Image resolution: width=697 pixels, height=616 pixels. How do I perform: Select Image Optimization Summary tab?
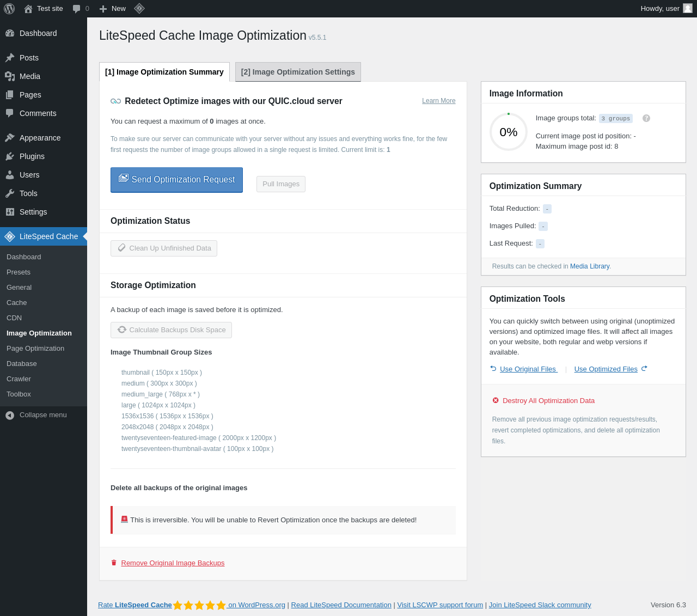click(164, 72)
